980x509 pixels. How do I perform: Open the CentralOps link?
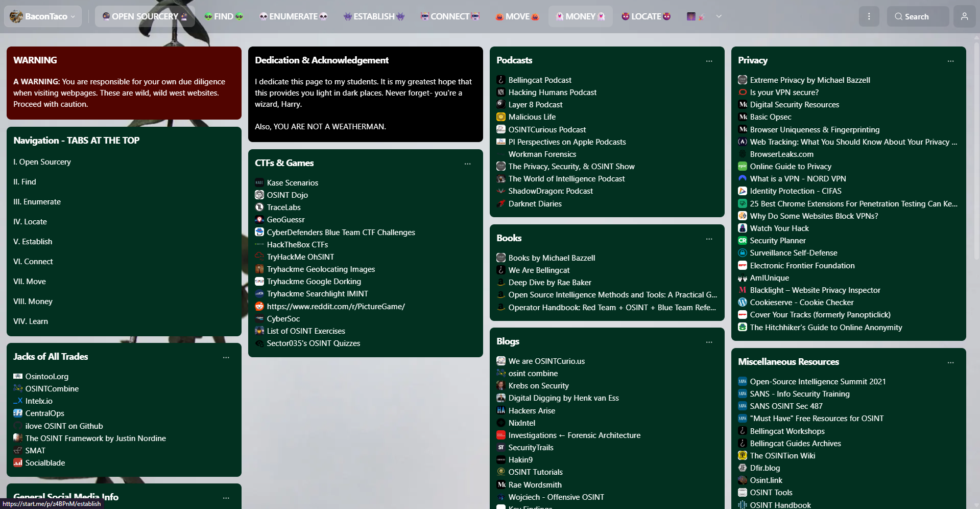pyautogui.click(x=44, y=413)
